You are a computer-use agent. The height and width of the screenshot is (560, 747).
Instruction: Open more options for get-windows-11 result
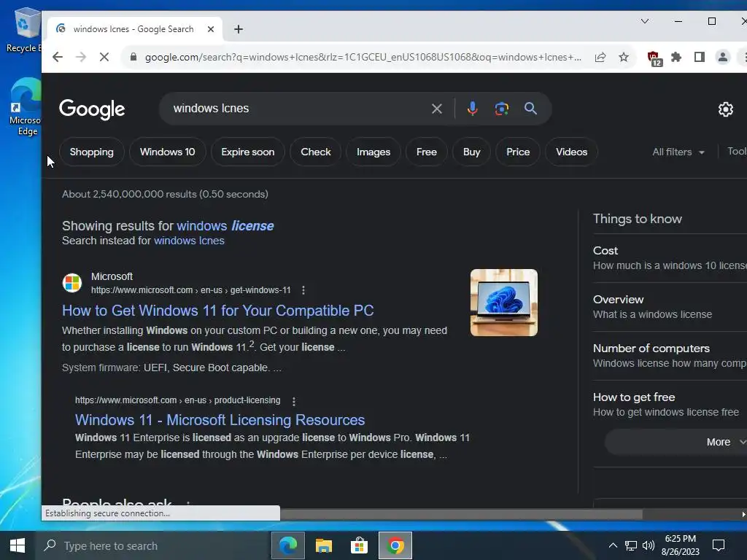tap(303, 290)
